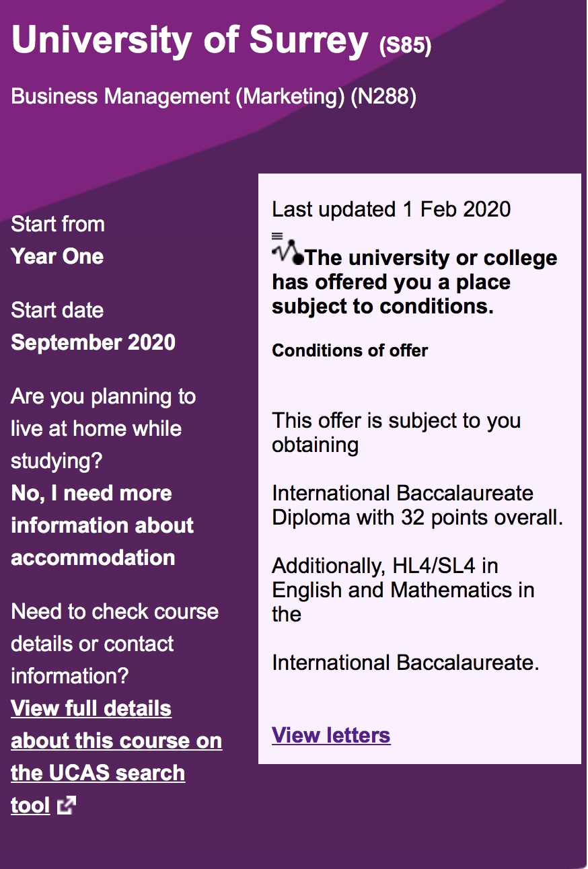The image size is (588, 869).
Task: Click Business Management (Marketing) (N288) course title
Action: tap(214, 97)
